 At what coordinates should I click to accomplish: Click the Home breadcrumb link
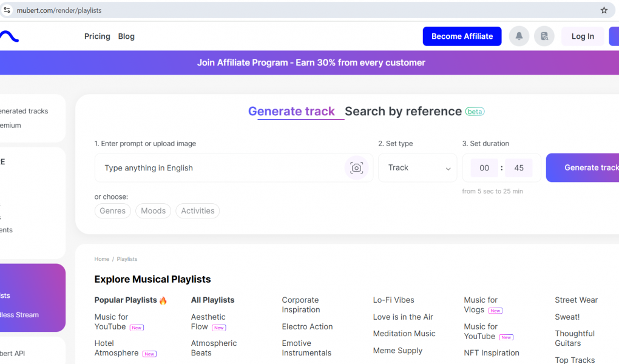101,259
